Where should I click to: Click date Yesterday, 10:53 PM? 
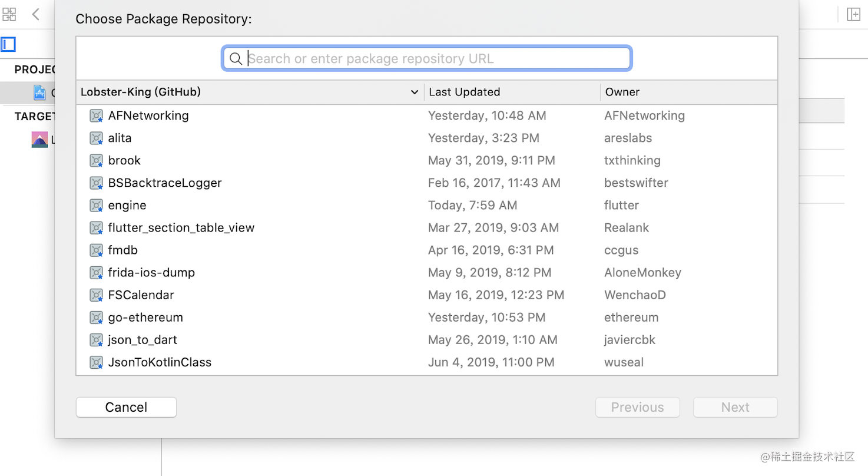pyautogui.click(x=486, y=318)
